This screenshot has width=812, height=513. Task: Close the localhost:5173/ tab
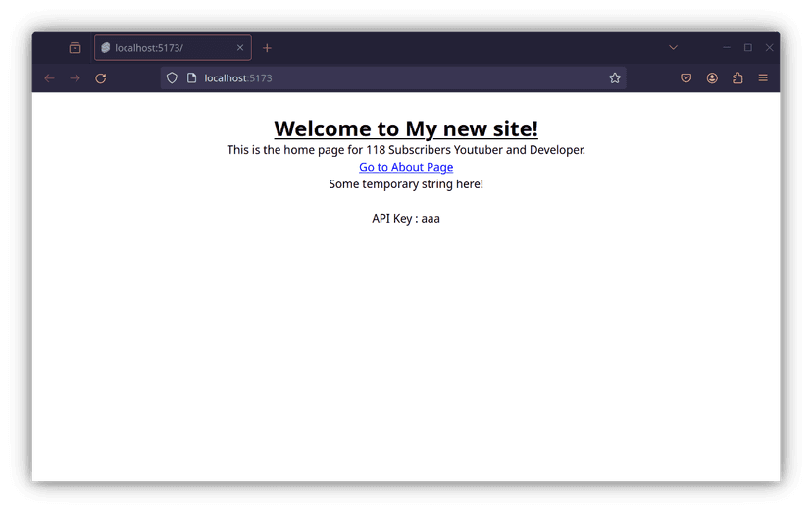[x=240, y=48]
